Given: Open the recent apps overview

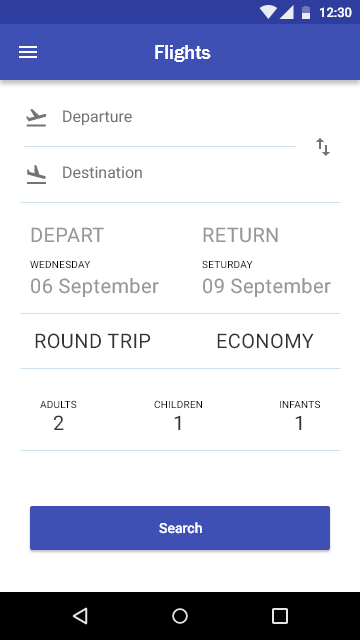Looking at the screenshot, I should 280,616.
